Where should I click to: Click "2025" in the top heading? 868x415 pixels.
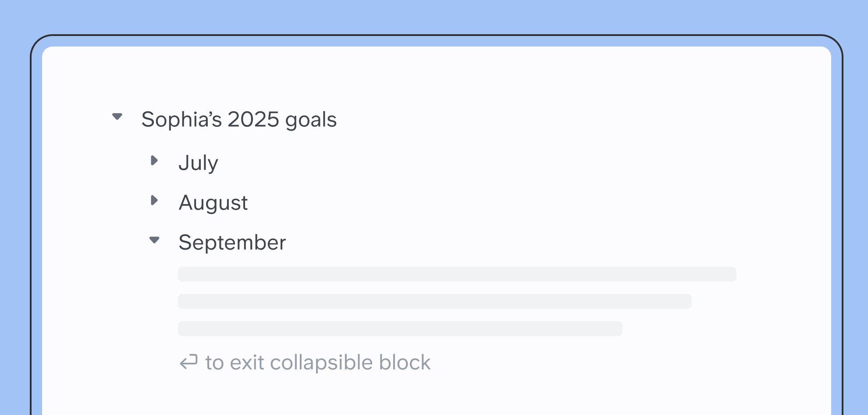tap(253, 119)
